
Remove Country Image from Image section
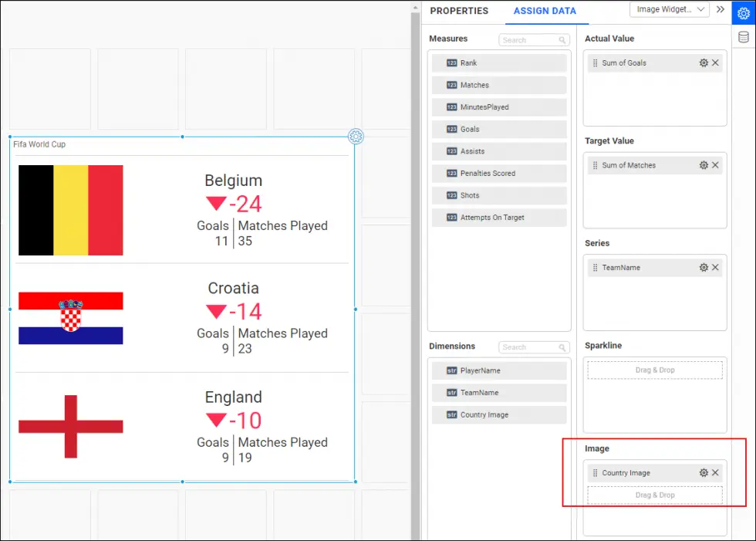coord(715,473)
